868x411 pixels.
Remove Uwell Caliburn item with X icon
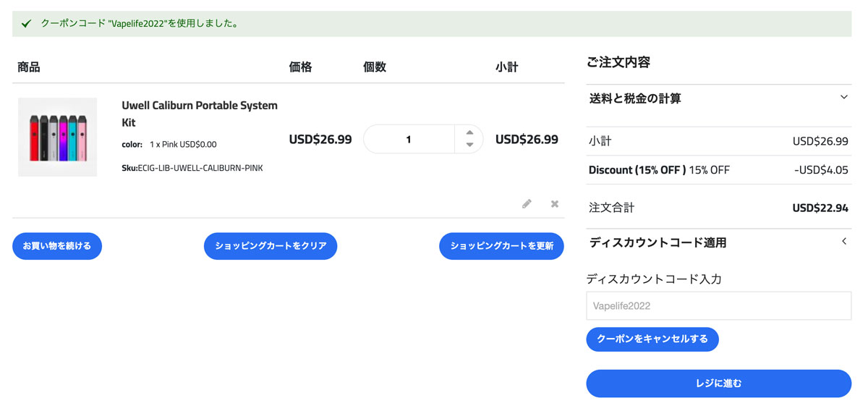[555, 204]
